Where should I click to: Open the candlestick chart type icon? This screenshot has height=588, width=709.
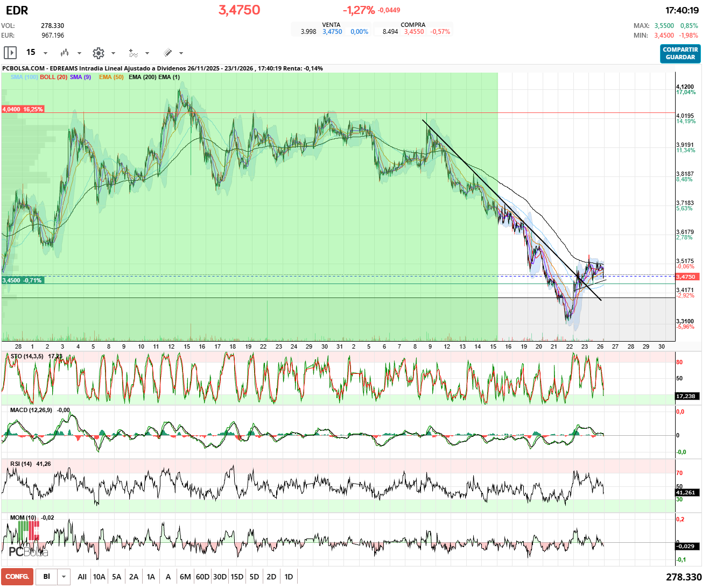point(65,53)
